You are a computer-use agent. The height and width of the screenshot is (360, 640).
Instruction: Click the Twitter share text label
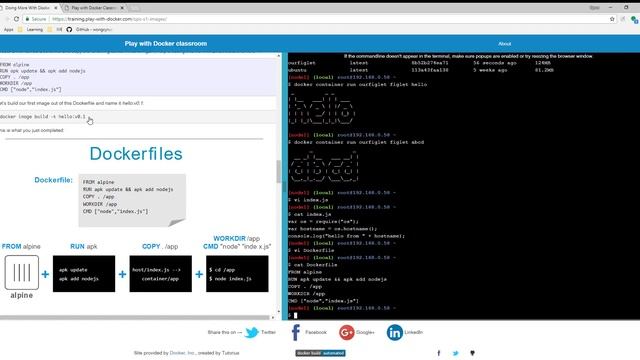[268, 332]
